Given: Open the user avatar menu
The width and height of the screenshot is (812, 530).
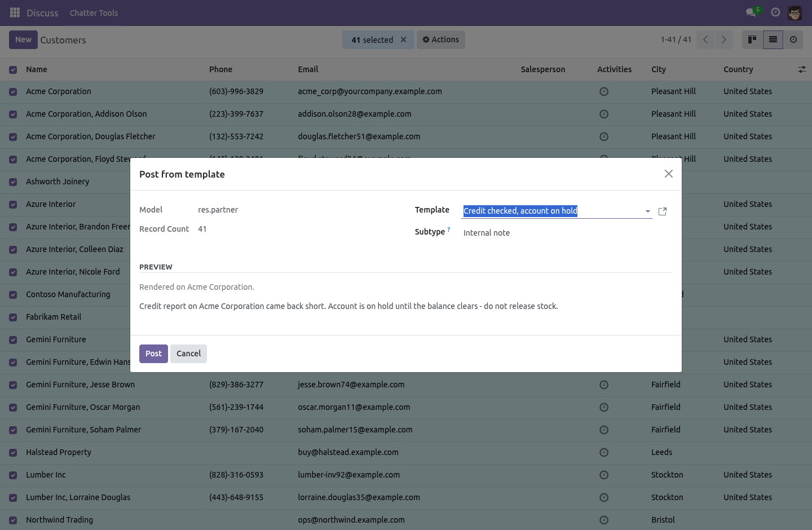Looking at the screenshot, I should click(795, 12).
